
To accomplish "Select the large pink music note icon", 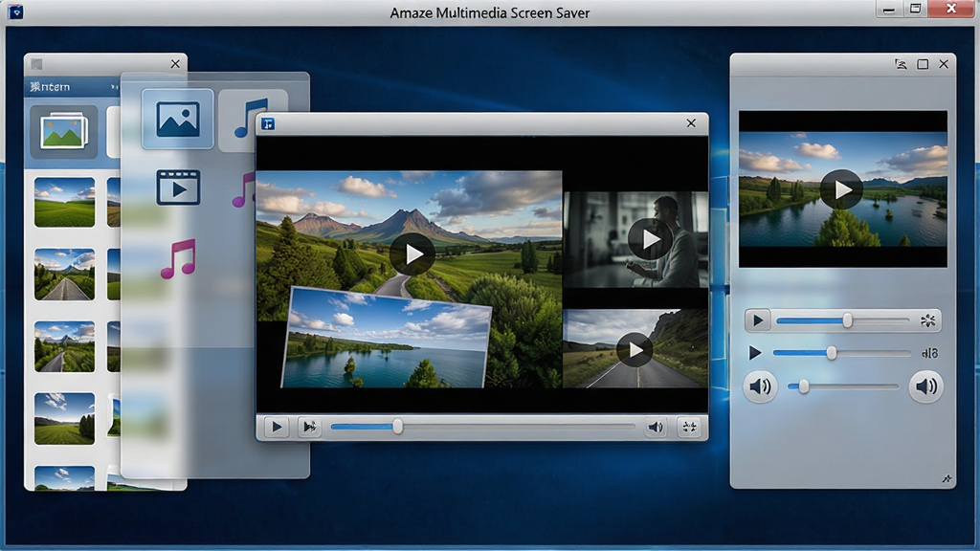I will (178, 258).
